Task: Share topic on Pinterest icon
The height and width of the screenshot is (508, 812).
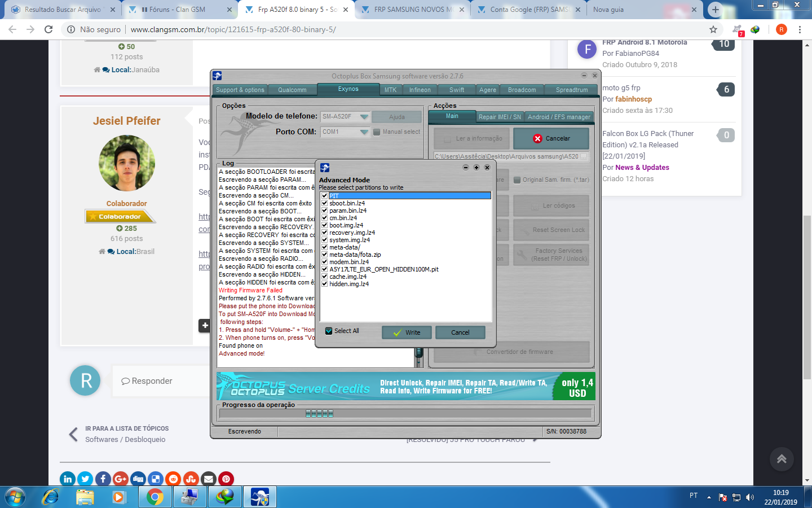Action: (x=226, y=479)
